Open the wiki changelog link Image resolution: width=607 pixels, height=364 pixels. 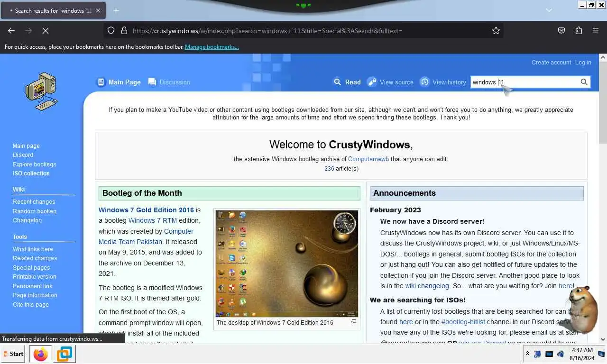click(427, 286)
